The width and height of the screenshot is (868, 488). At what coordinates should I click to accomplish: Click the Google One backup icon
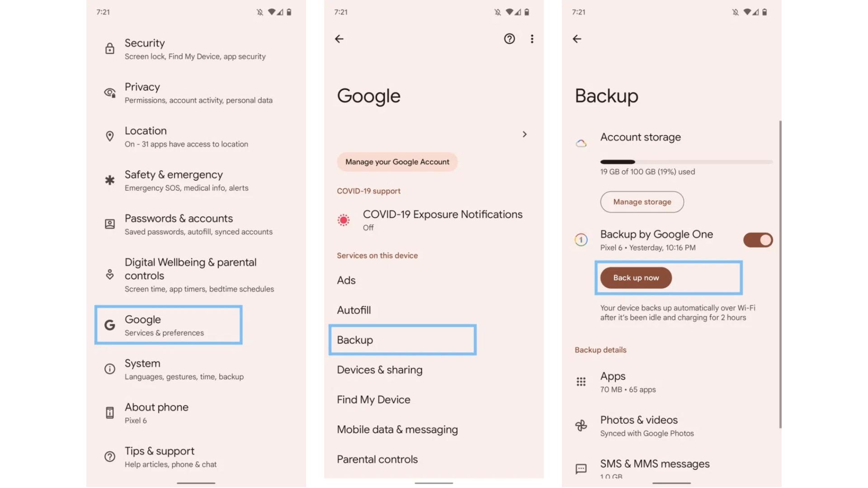pos(582,240)
